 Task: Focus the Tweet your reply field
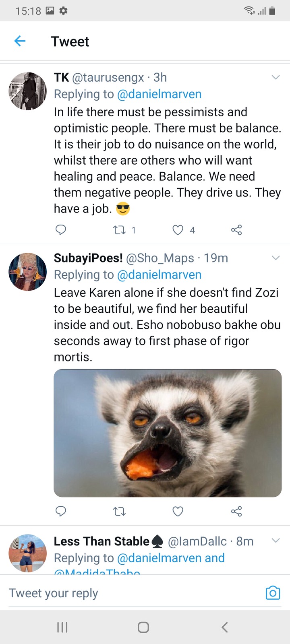133,593
